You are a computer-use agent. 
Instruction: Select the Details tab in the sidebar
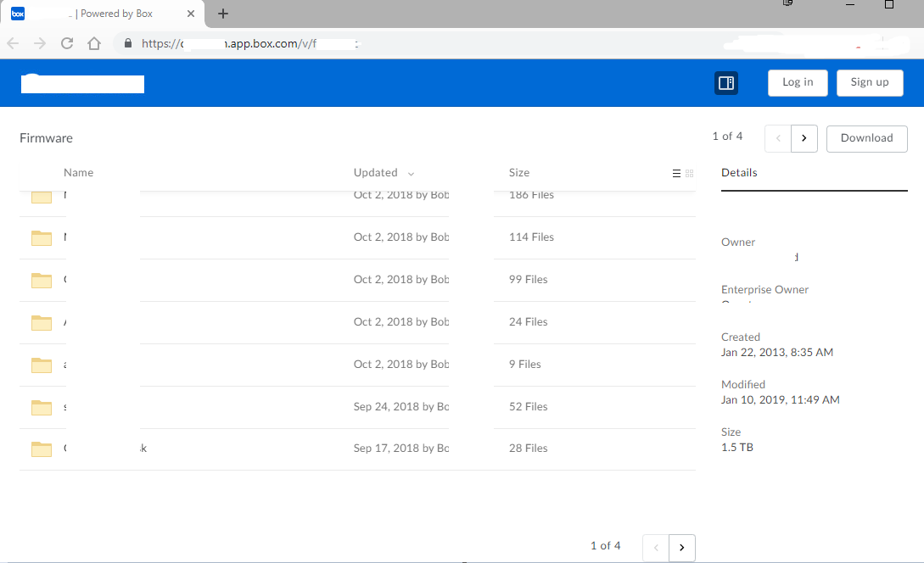click(739, 172)
